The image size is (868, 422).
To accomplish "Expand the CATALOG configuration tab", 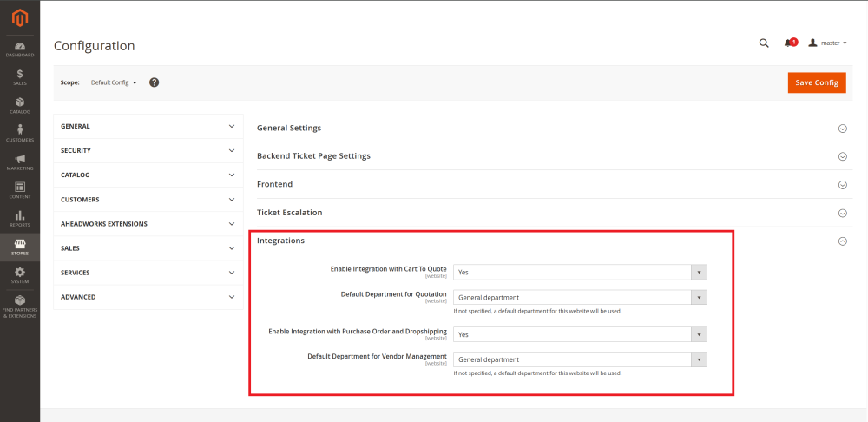I will (x=148, y=175).
